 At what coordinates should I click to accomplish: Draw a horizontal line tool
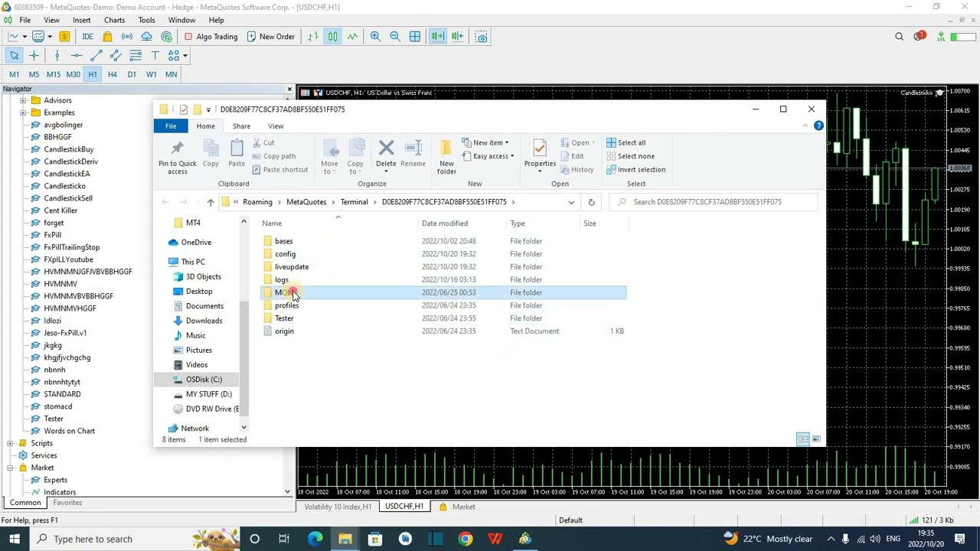77,55
